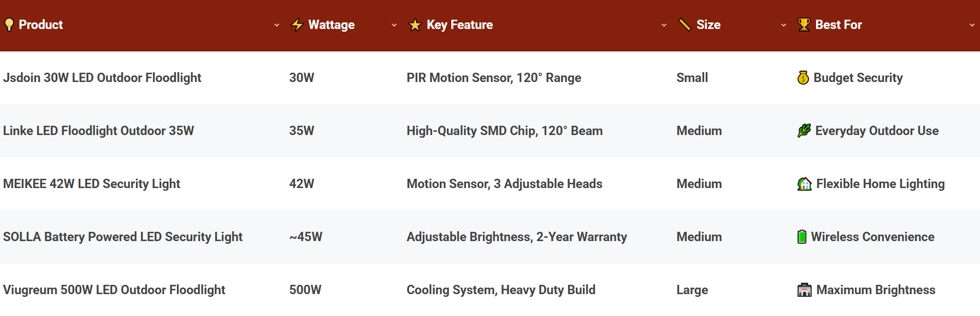Click the house icon for Flexible Home Lighting
The width and height of the screenshot is (980, 316).
tap(805, 184)
